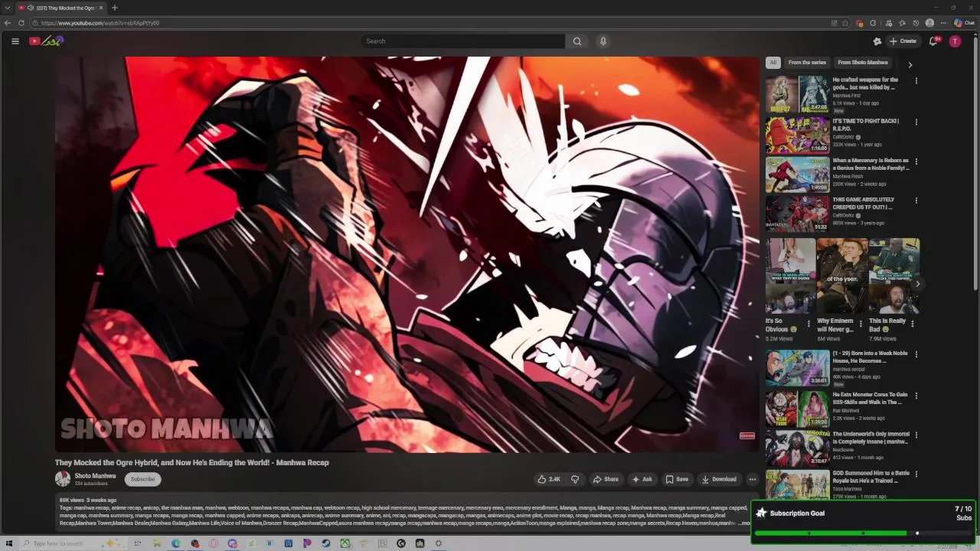The height and width of the screenshot is (551, 980).
Task: Open browser settings and more ellipsis
Action: tap(944, 23)
